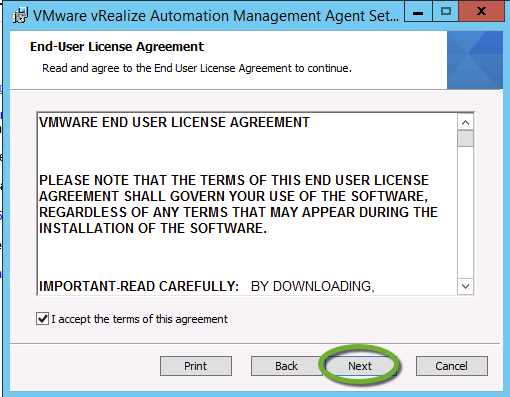Click the End-User License Agreement title
This screenshot has width=510, height=397.
tap(117, 47)
